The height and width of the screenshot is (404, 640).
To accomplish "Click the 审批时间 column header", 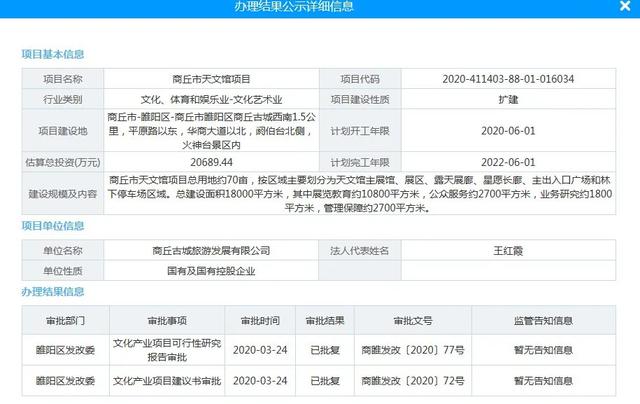I will (x=260, y=321).
